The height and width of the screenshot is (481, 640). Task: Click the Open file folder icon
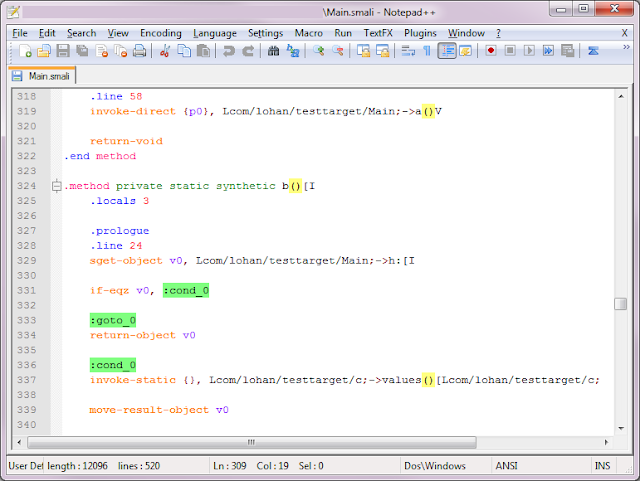point(44,51)
